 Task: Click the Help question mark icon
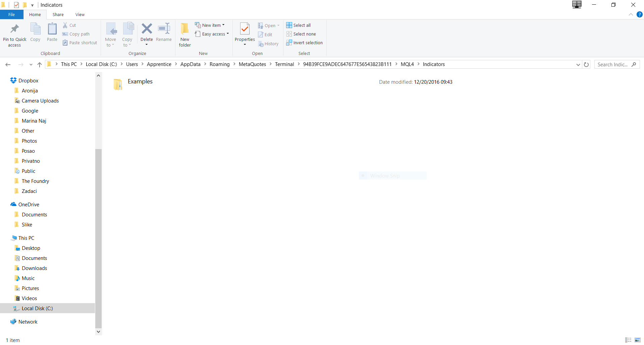point(639,14)
